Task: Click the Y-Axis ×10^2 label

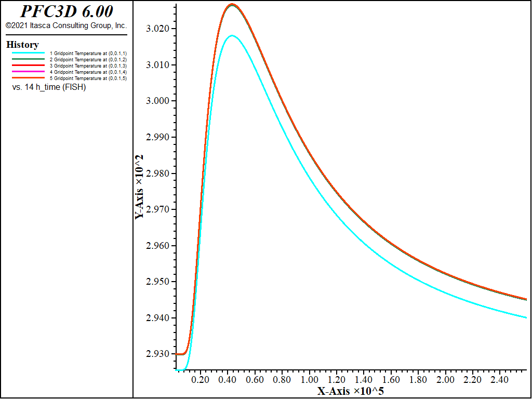Action: pyautogui.click(x=139, y=187)
